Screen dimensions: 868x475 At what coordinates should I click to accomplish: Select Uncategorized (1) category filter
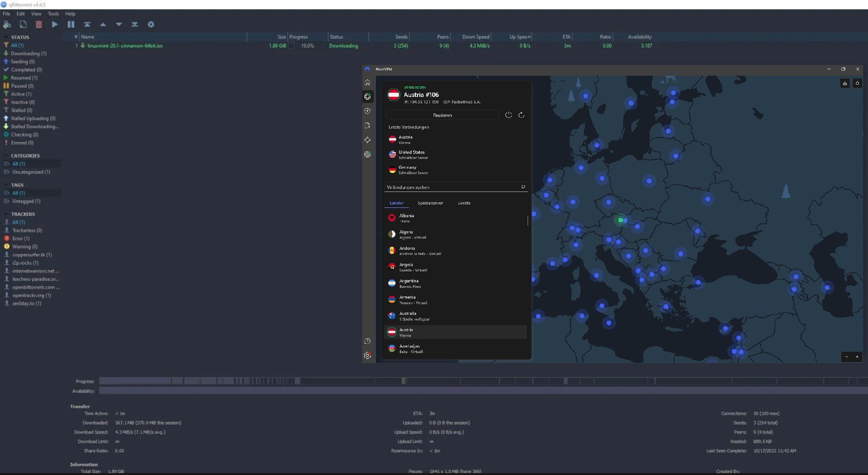point(31,172)
